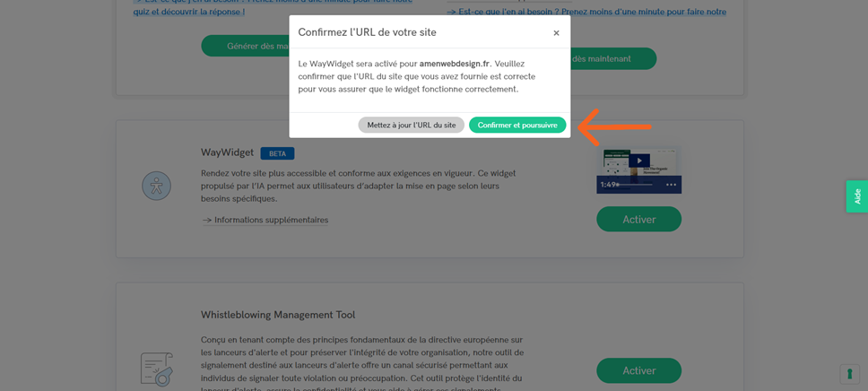Click the right dès maintenant button
868x391 pixels.
[x=613, y=58]
